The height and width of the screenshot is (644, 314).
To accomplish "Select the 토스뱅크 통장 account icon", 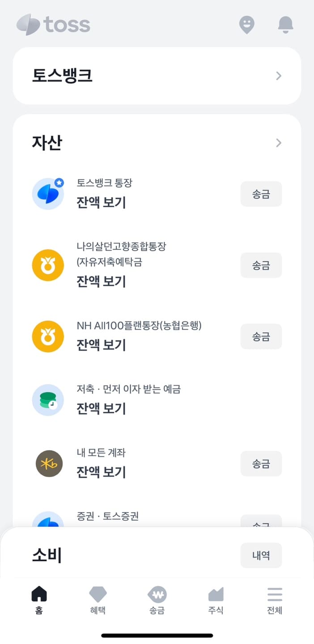I will pyautogui.click(x=48, y=194).
